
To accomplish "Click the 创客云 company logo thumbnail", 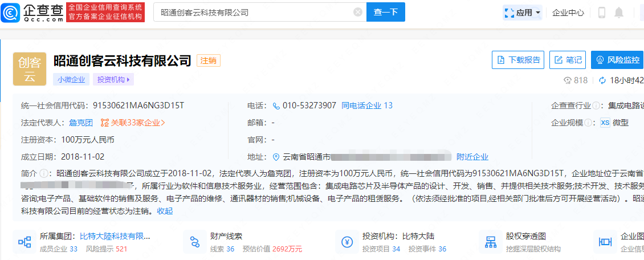I will (30, 69).
